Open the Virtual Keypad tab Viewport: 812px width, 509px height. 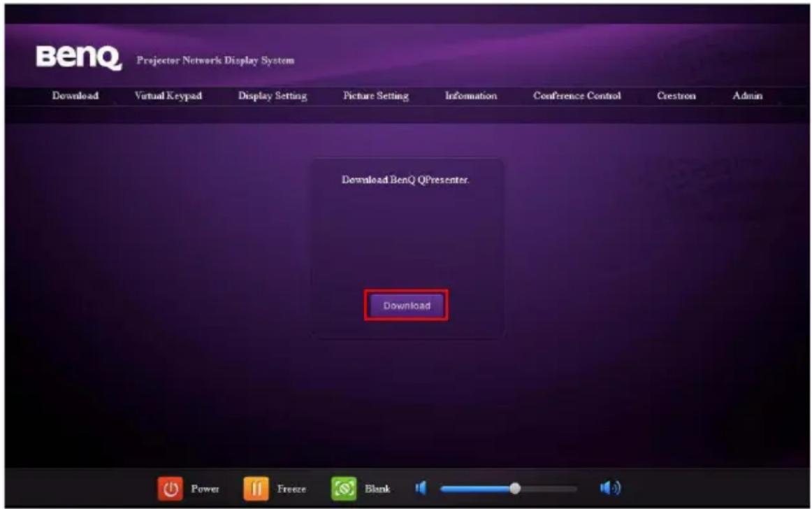click(x=168, y=96)
